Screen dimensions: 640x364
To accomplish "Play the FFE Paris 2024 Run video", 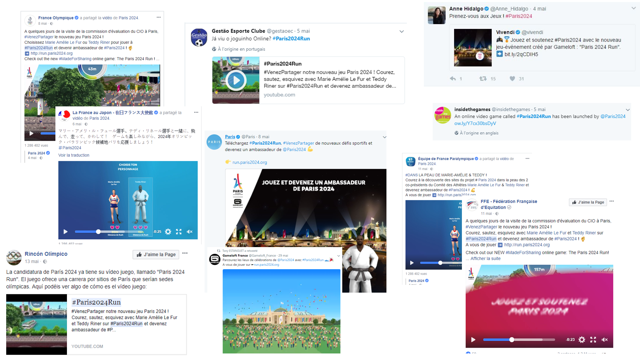I will point(473,340).
